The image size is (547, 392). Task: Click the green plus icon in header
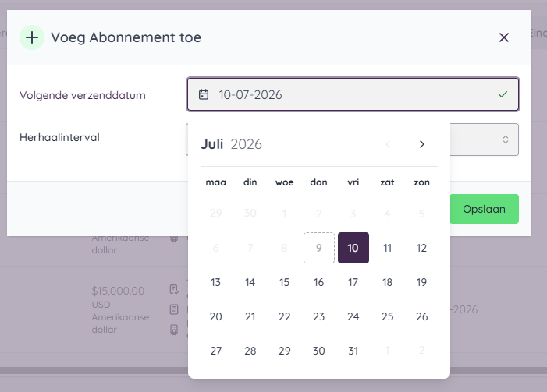click(x=32, y=37)
